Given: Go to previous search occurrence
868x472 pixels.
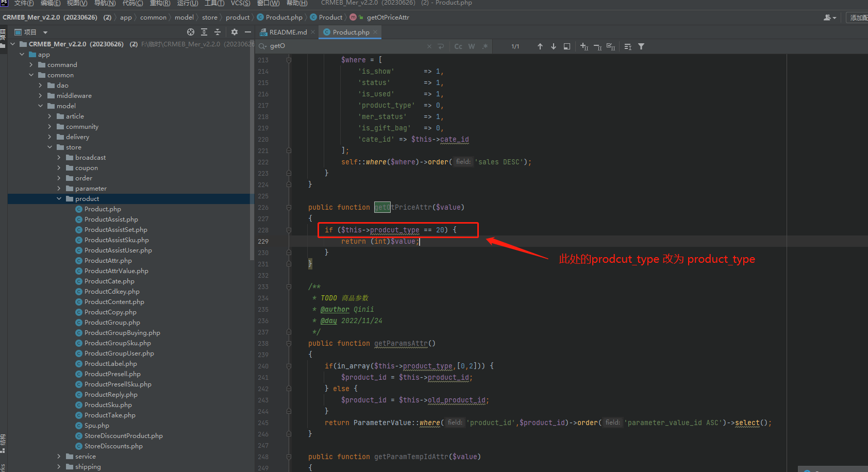Looking at the screenshot, I should (540, 46).
